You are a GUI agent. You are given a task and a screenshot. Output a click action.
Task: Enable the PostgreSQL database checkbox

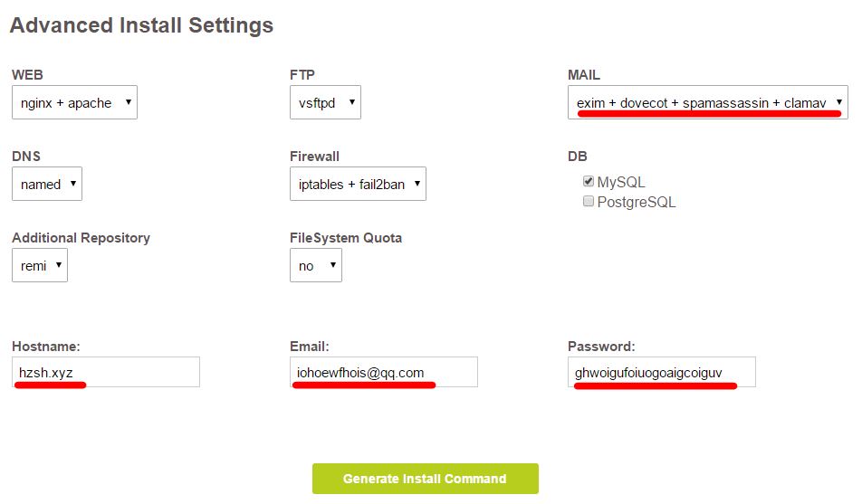[589, 202]
